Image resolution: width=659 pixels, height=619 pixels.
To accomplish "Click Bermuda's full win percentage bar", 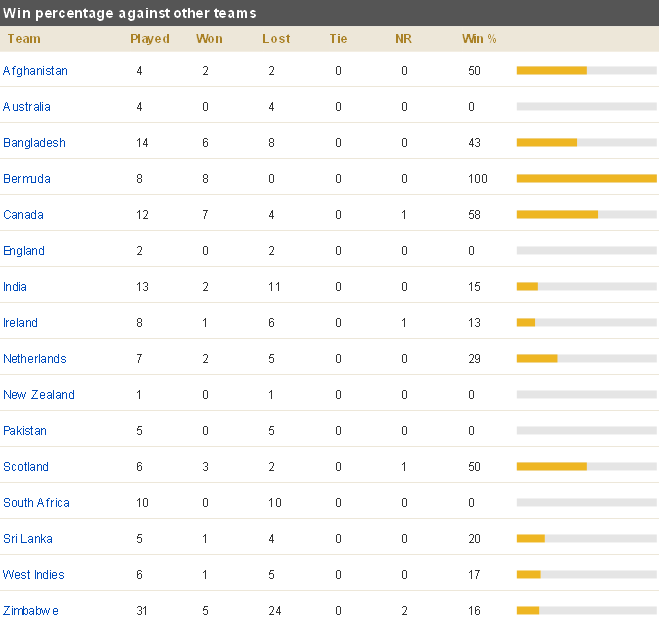I will click(587, 179).
